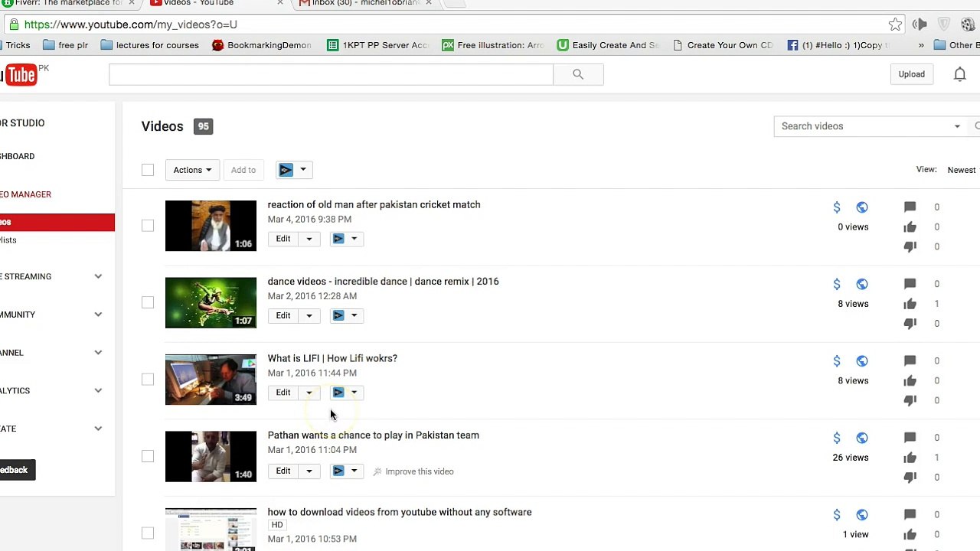Click the Send feedback button
Screen dimensions: 980x551
pyautogui.click(x=17, y=470)
